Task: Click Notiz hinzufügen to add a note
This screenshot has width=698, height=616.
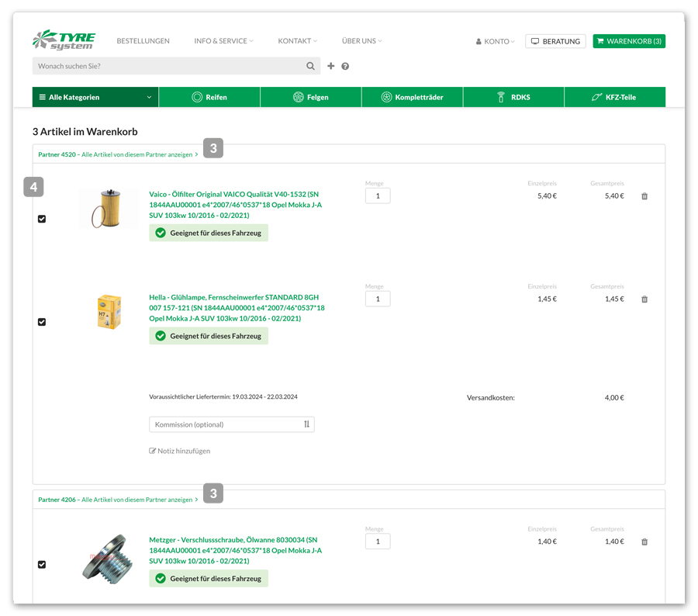Action: pyautogui.click(x=179, y=451)
